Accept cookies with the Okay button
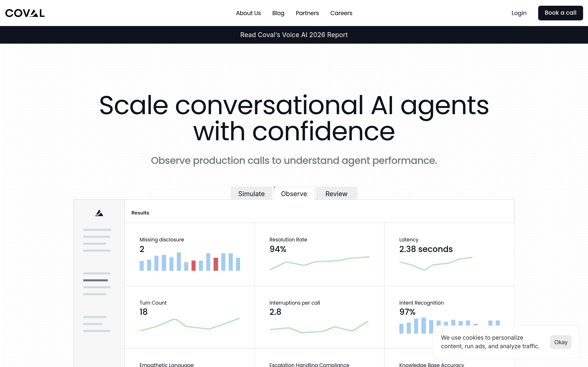The height and width of the screenshot is (367, 588). [x=561, y=342]
